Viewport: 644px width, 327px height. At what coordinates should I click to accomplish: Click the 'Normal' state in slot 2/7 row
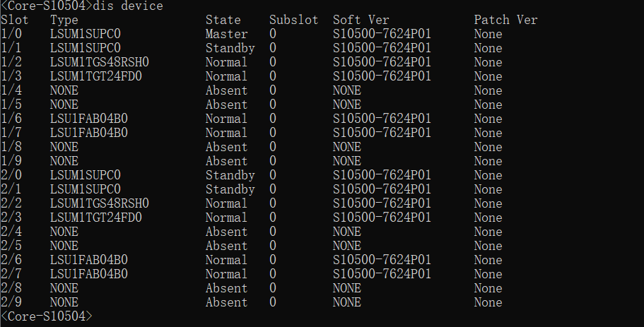coord(226,274)
